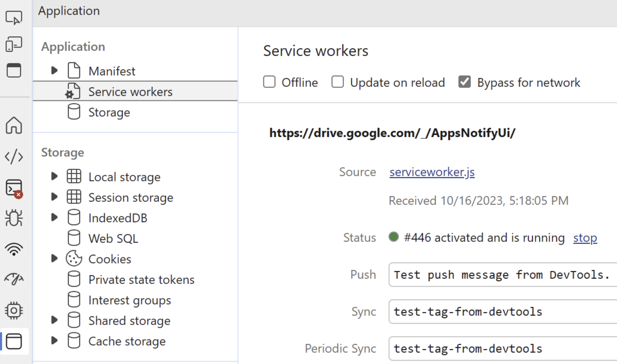Screen dimensions: 617x364
Task: Click the Push message input field
Action: tap(501, 275)
